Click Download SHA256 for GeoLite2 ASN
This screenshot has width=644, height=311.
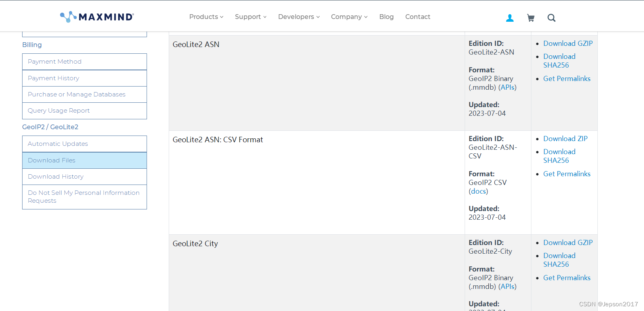click(x=559, y=61)
